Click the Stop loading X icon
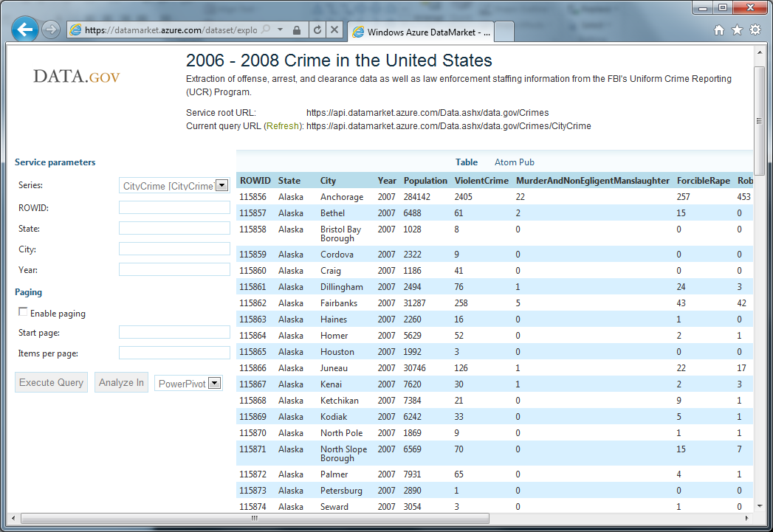 (334, 30)
